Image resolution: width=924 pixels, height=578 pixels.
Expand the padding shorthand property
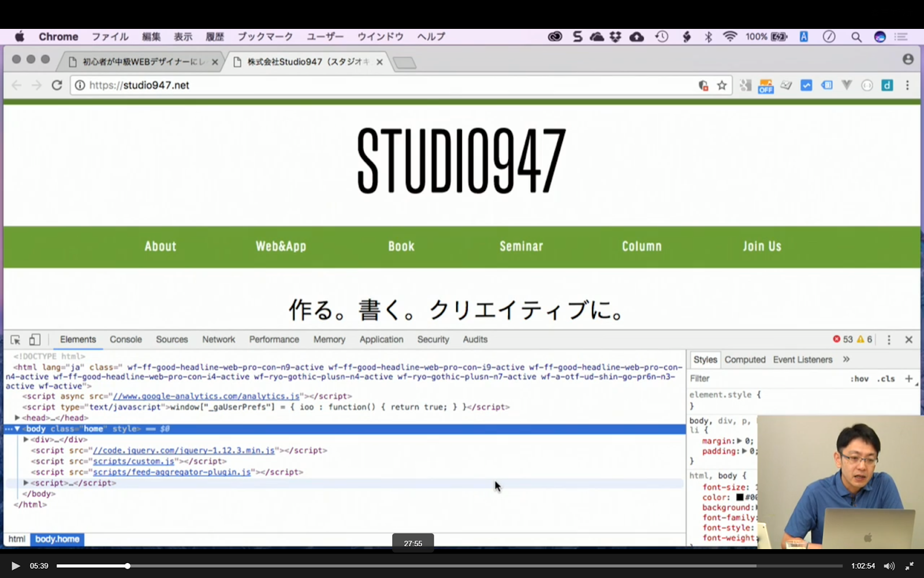[744, 451]
